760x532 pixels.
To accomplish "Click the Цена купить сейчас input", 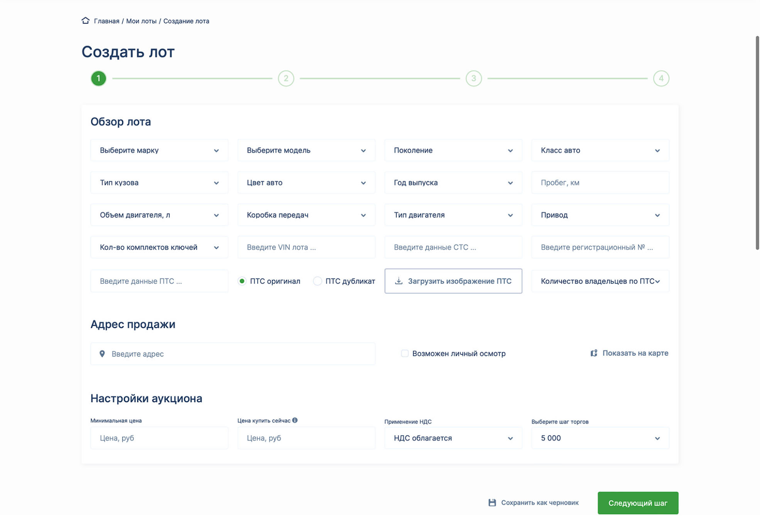I will pyautogui.click(x=306, y=438).
